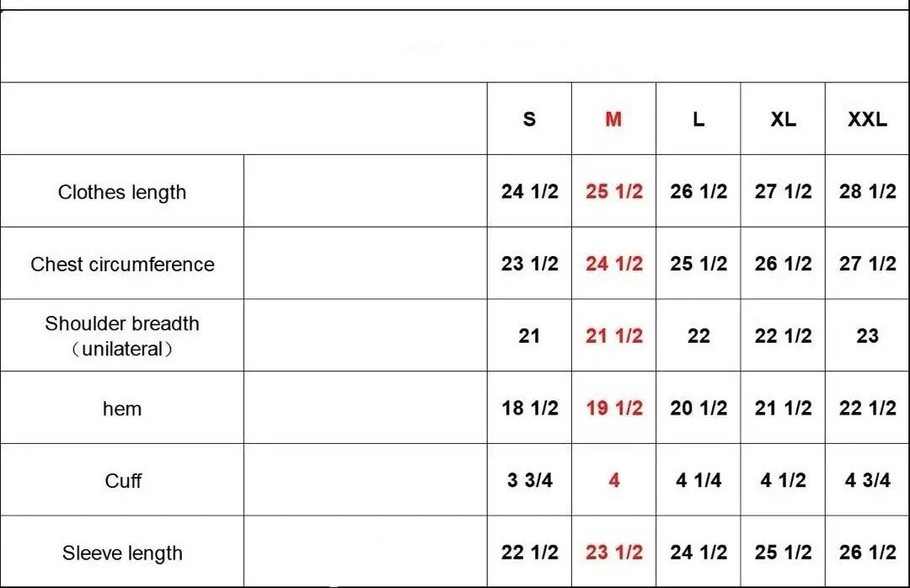Screen dimensions: 910x588
Task: Click the Shoulder breadth (unilateral) label
Action: coord(122,336)
